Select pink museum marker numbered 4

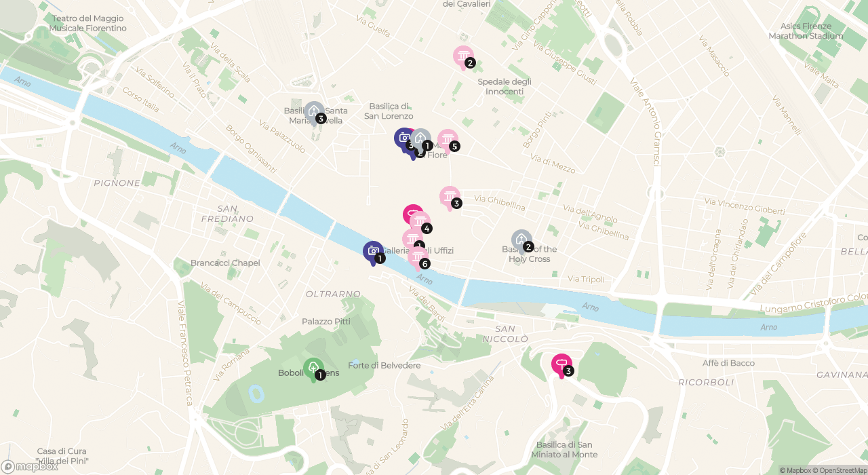tap(420, 223)
